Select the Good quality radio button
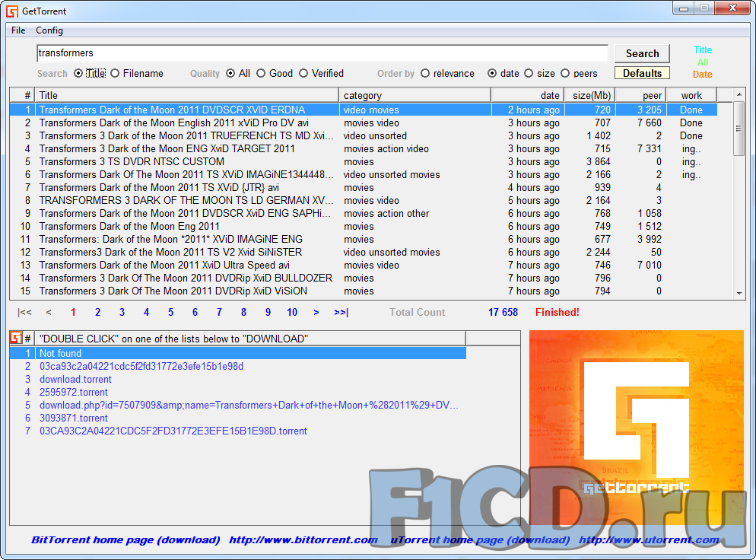The height and width of the screenshot is (560, 756). (261, 73)
